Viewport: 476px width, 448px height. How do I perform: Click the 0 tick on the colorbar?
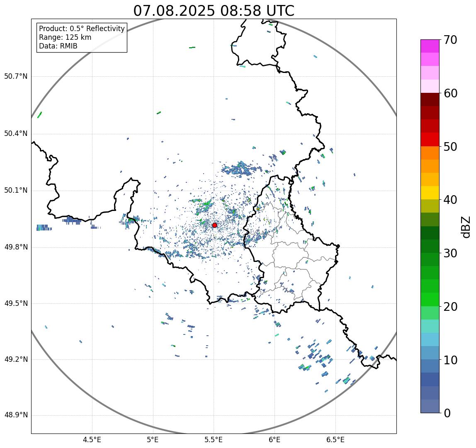447,413
